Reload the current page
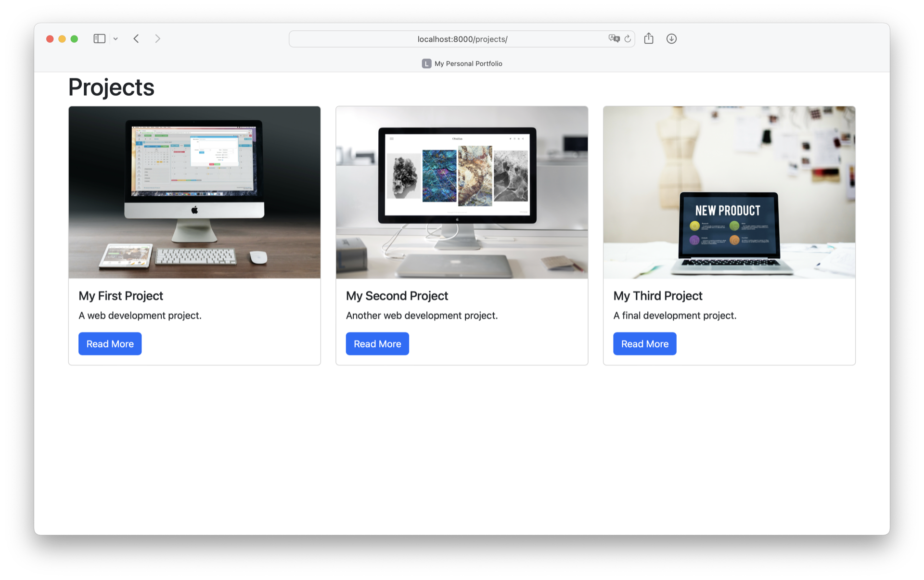This screenshot has height=580, width=924. click(x=628, y=38)
